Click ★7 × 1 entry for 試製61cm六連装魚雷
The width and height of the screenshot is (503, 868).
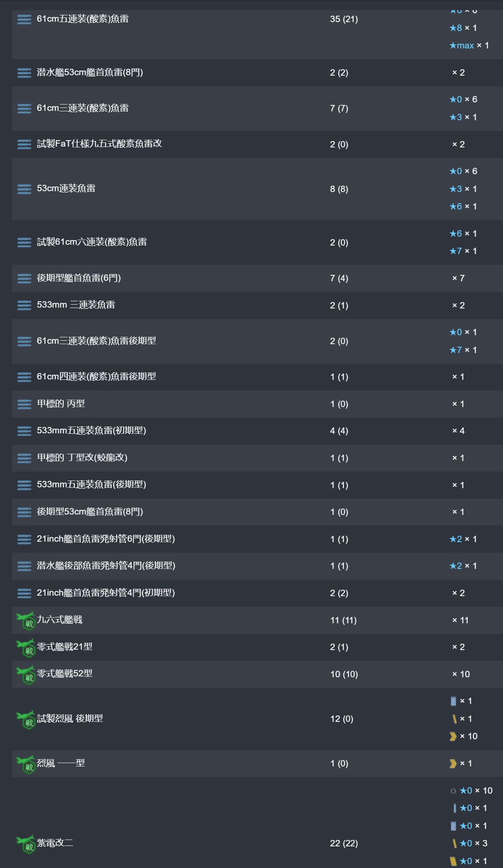tap(463, 251)
